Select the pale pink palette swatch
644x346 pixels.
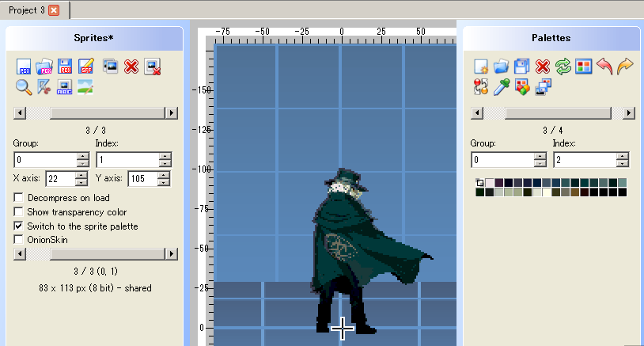490,182
